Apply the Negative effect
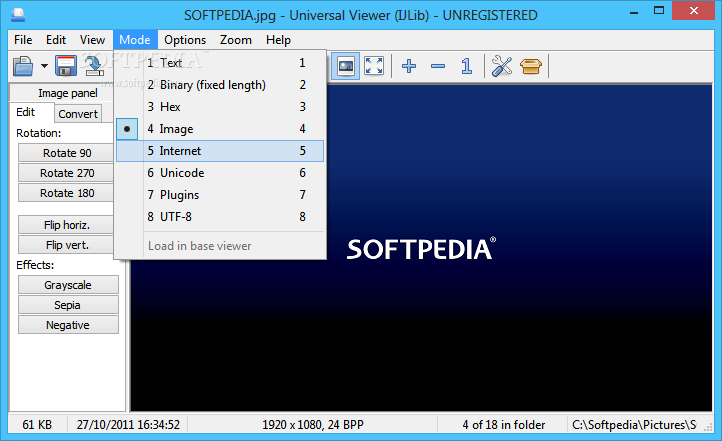Screen dimensions: 722x441 68,325
